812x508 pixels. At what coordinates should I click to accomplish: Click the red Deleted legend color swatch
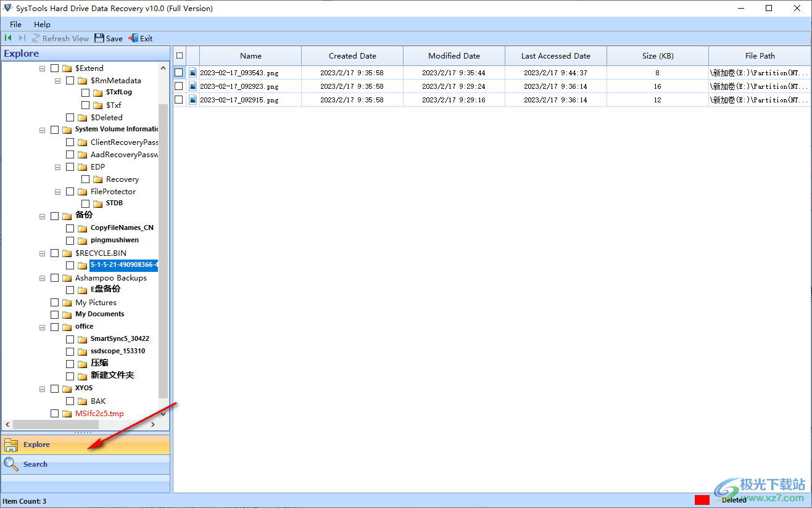pyautogui.click(x=702, y=500)
